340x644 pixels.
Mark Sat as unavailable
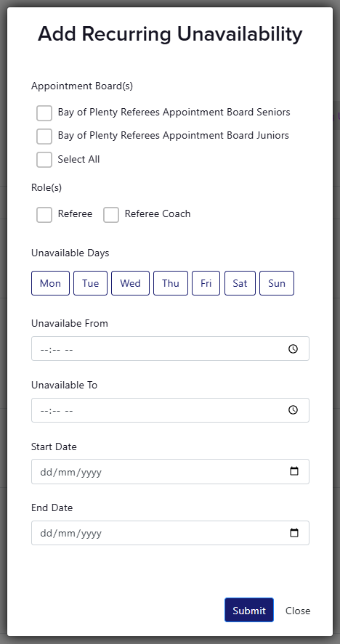tap(240, 283)
